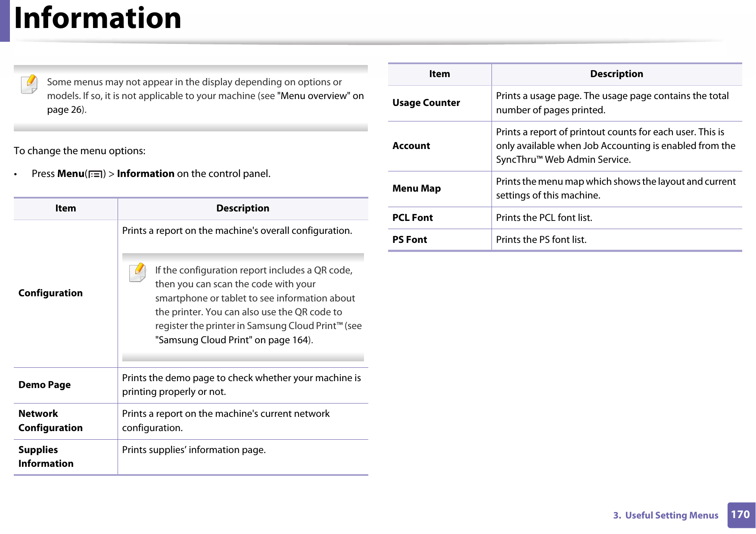Select the Usage Counter item label
Viewport: 756px width, 534px height.
tap(426, 103)
